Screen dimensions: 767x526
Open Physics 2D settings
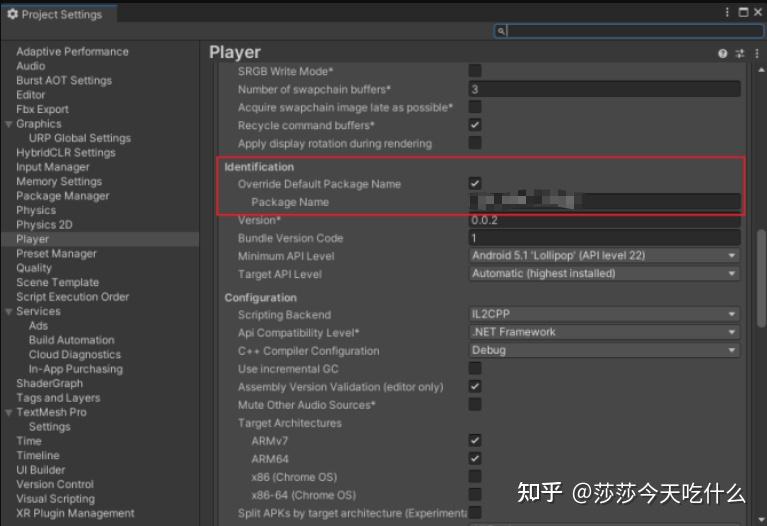(44, 225)
